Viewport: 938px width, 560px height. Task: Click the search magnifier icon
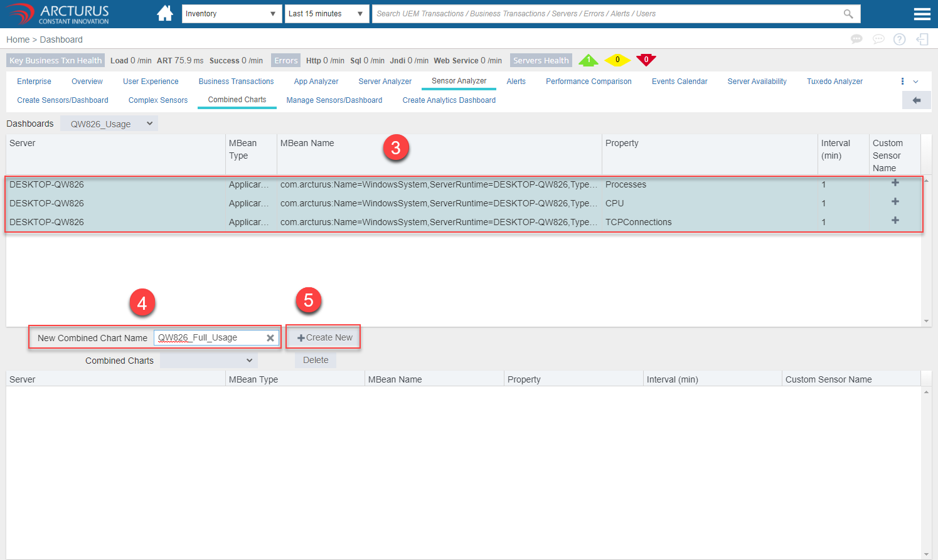tap(848, 14)
